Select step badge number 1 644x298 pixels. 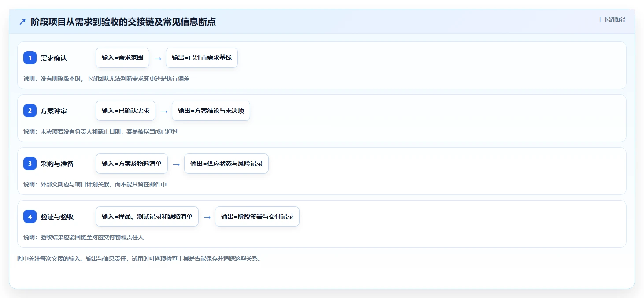pos(30,58)
